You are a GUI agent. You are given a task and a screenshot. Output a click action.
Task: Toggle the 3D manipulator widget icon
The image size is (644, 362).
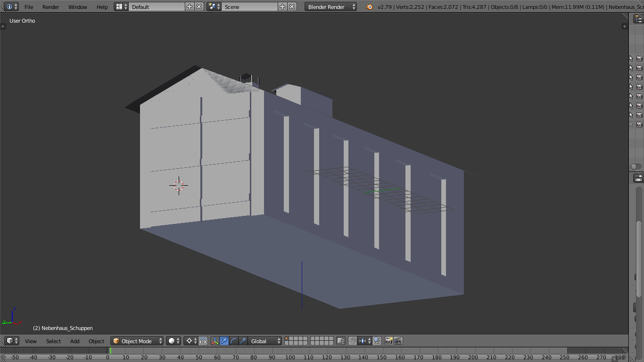(215, 341)
